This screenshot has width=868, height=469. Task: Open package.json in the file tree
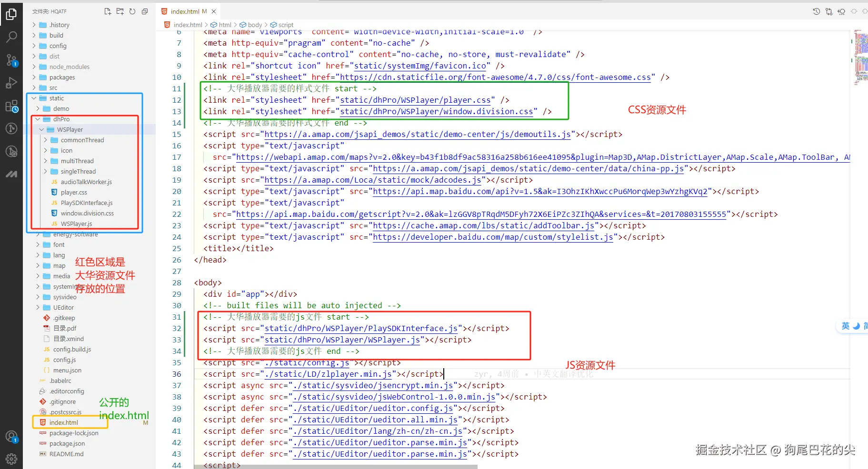click(x=67, y=443)
